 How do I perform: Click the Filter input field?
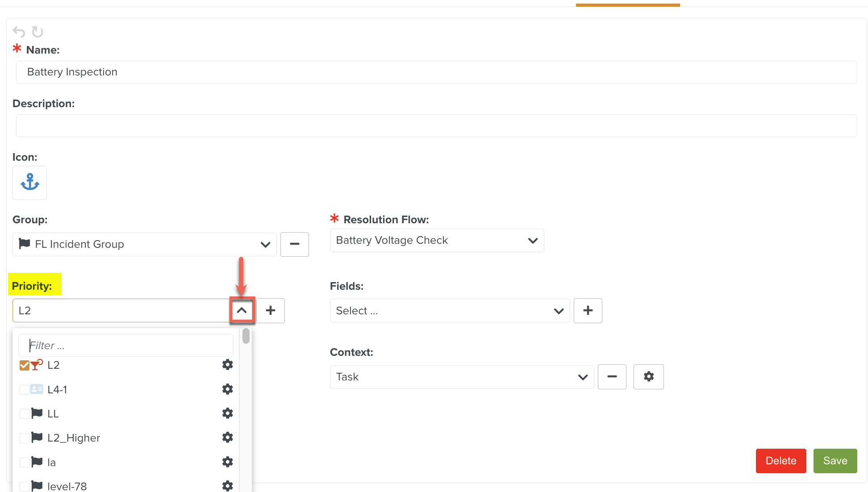[125, 345]
